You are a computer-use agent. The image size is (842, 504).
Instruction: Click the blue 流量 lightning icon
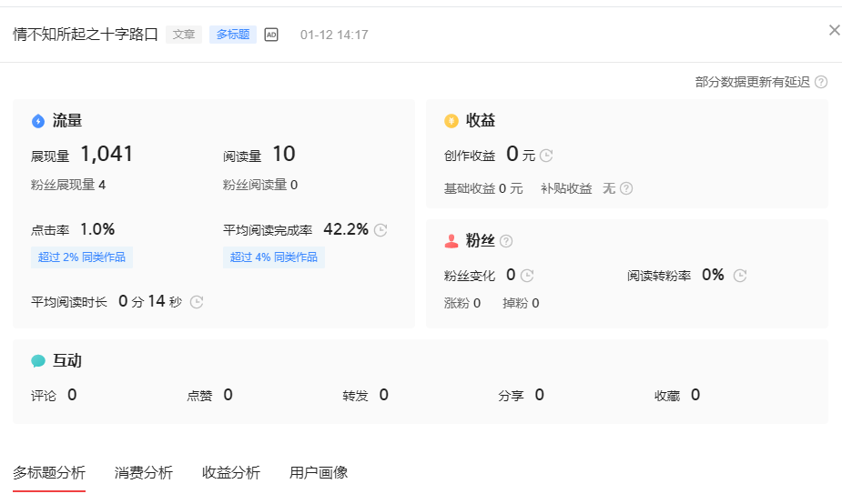(x=38, y=121)
